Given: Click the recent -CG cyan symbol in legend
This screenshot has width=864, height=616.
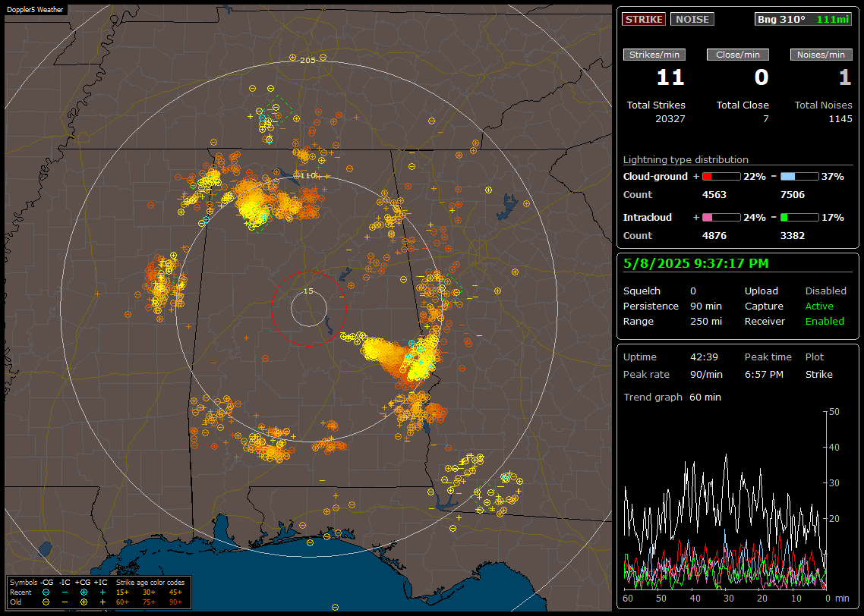Looking at the screenshot, I should click(x=46, y=592).
